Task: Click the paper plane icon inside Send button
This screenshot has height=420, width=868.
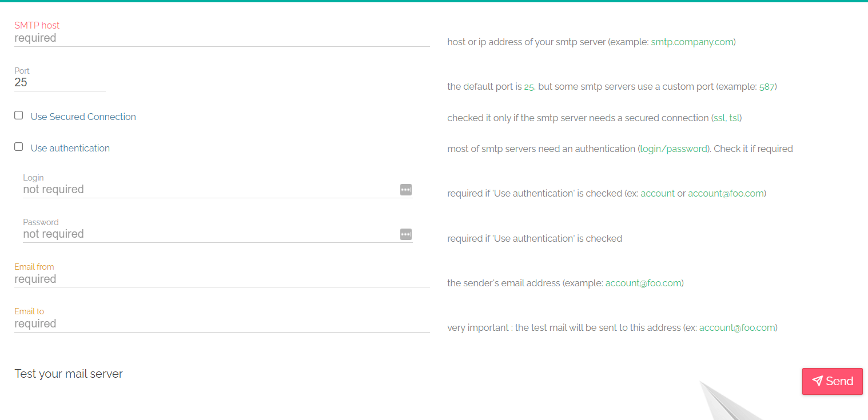Action: pos(818,381)
